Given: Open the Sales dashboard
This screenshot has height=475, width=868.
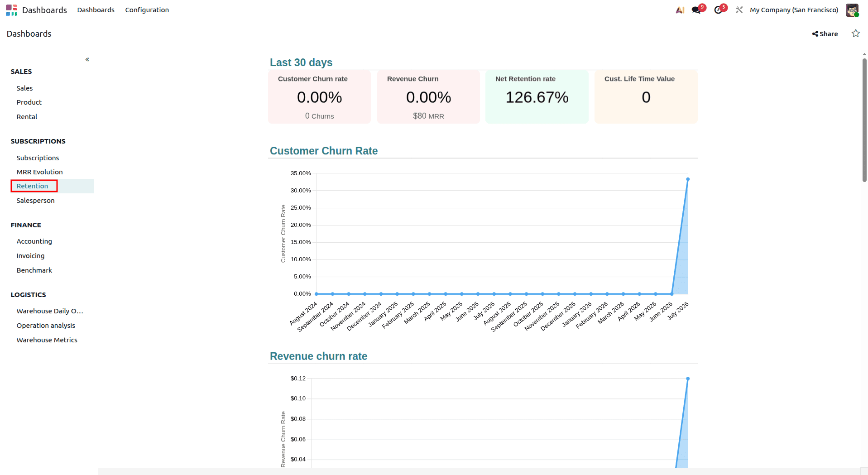Looking at the screenshot, I should pos(24,88).
